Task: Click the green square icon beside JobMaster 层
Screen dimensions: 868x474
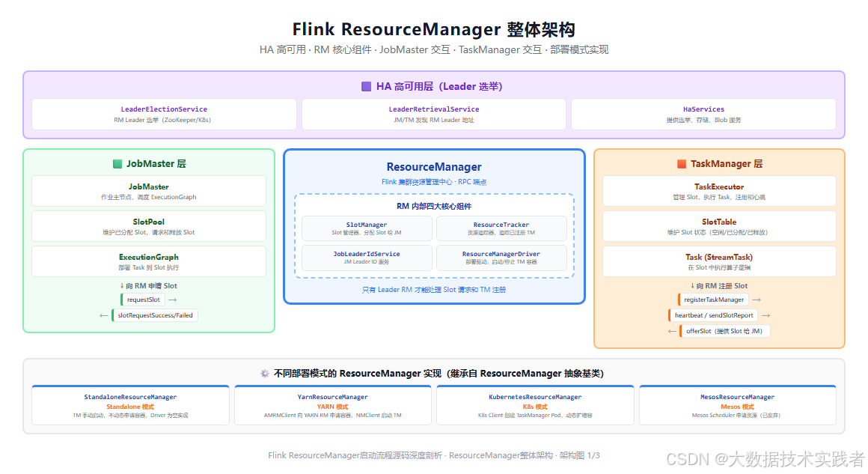Action: (x=117, y=164)
